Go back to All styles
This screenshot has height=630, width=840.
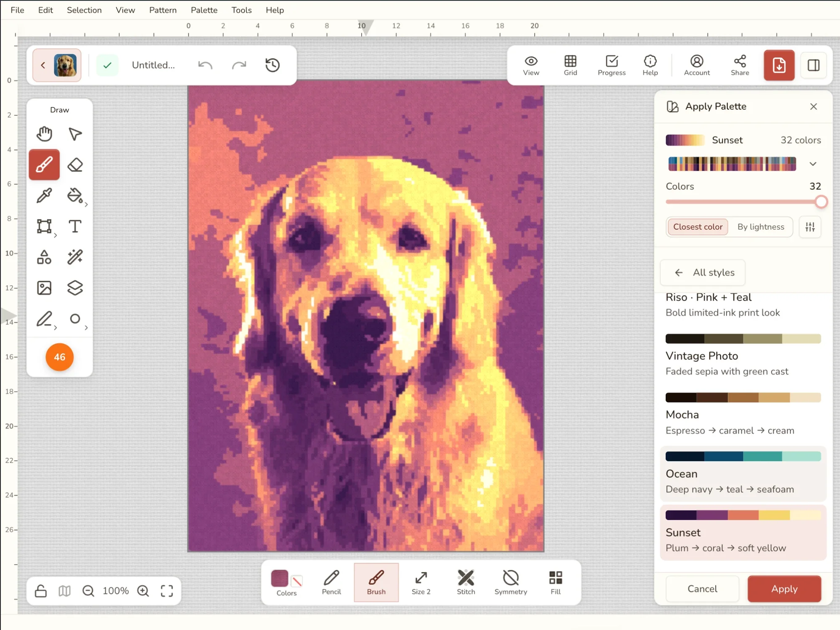(x=703, y=273)
